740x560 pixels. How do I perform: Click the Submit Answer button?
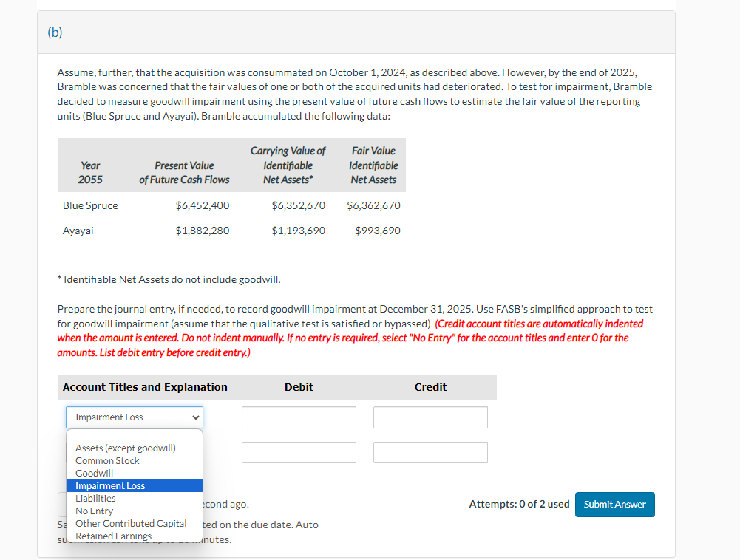(614, 505)
